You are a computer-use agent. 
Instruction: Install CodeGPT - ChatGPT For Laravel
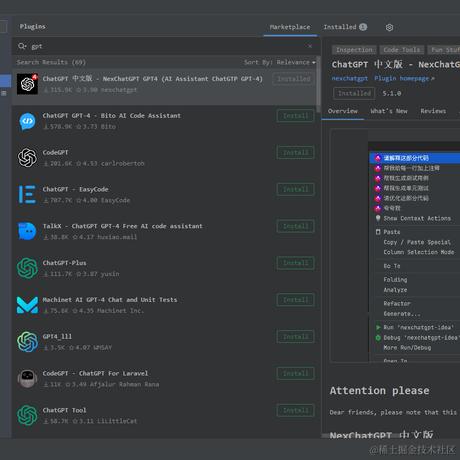[296, 374]
